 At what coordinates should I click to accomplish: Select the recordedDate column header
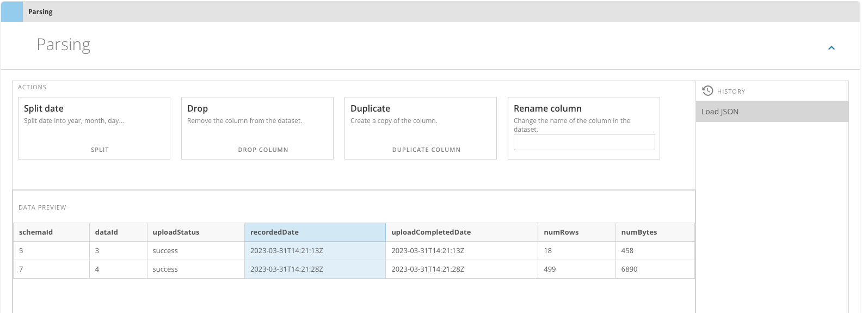315,232
